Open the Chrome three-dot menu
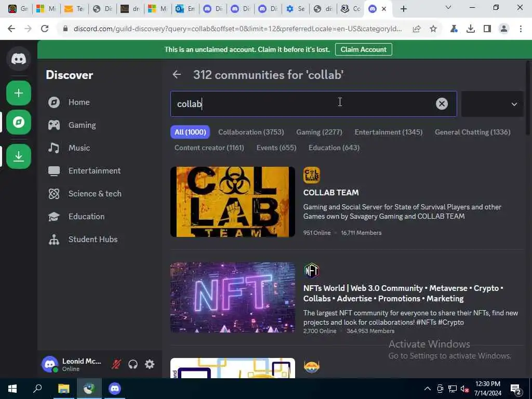 tap(521, 29)
